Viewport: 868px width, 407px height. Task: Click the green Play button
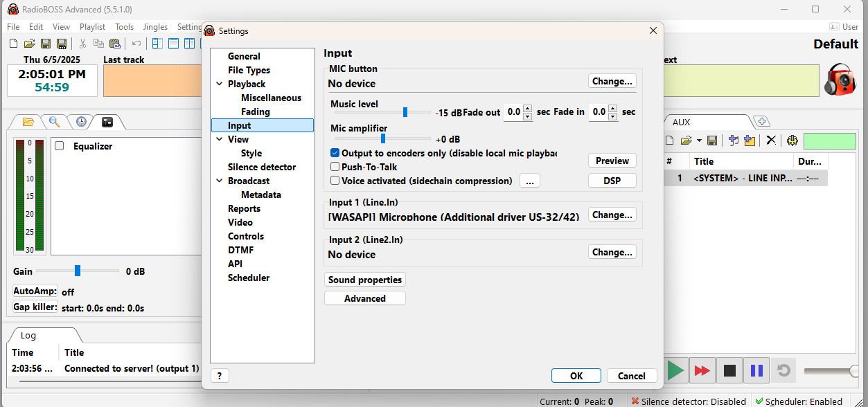pyautogui.click(x=675, y=370)
